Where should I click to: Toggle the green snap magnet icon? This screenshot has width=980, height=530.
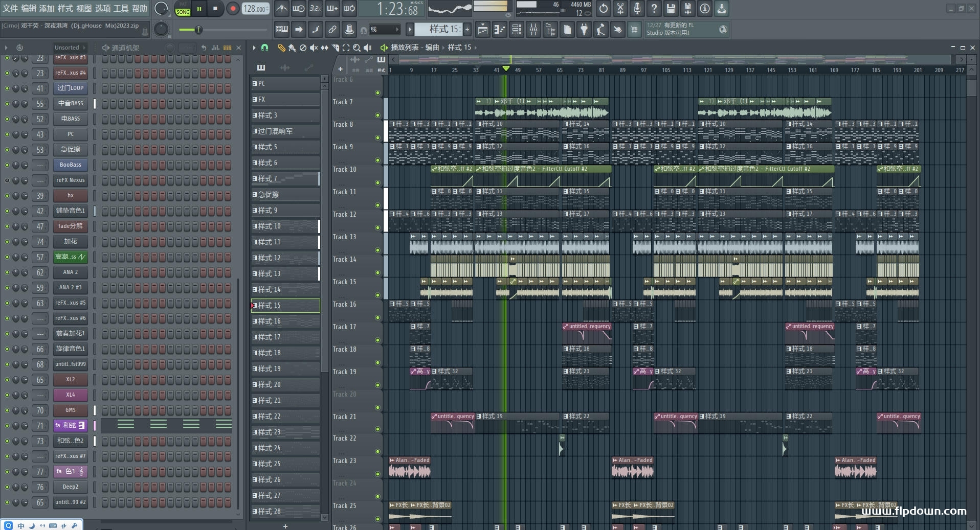(x=264, y=48)
